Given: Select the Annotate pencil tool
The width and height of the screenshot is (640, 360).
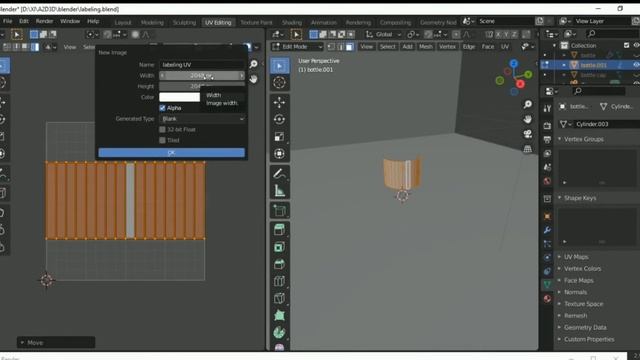Looking at the screenshot, I should [x=280, y=174].
